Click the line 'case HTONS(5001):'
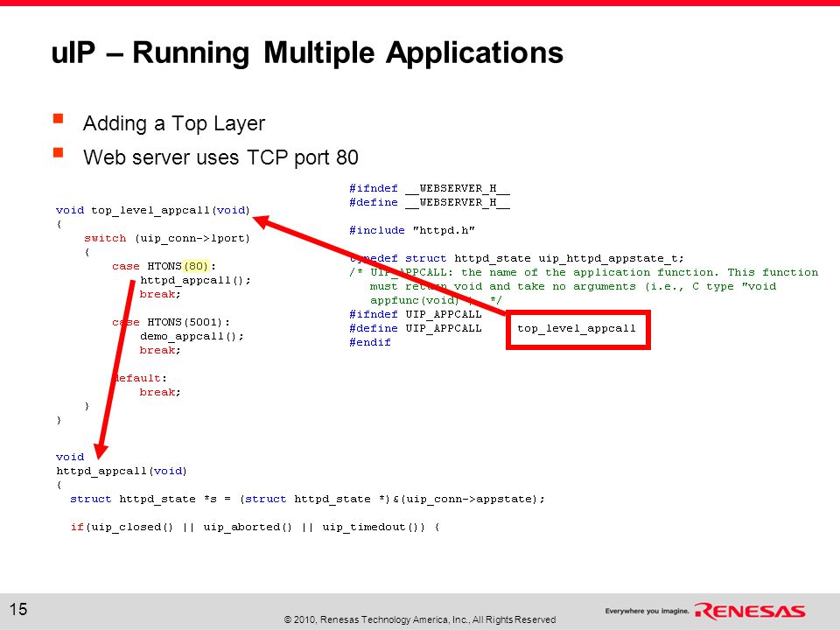840x630 pixels. click(x=171, y=322)
